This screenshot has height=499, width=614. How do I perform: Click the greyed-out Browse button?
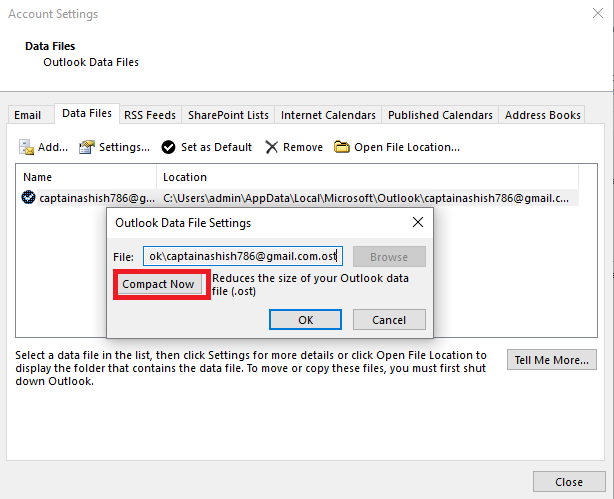click(389, 257)
